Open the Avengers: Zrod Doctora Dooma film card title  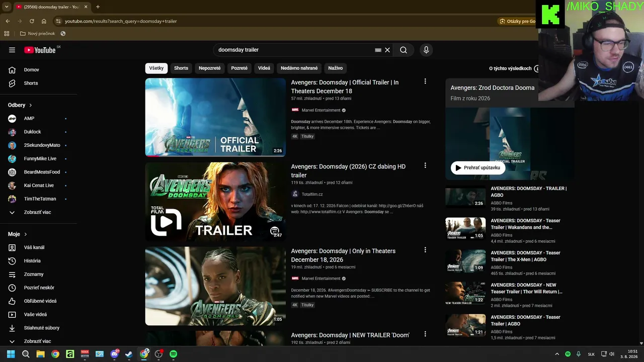click(x=493, y=87)
